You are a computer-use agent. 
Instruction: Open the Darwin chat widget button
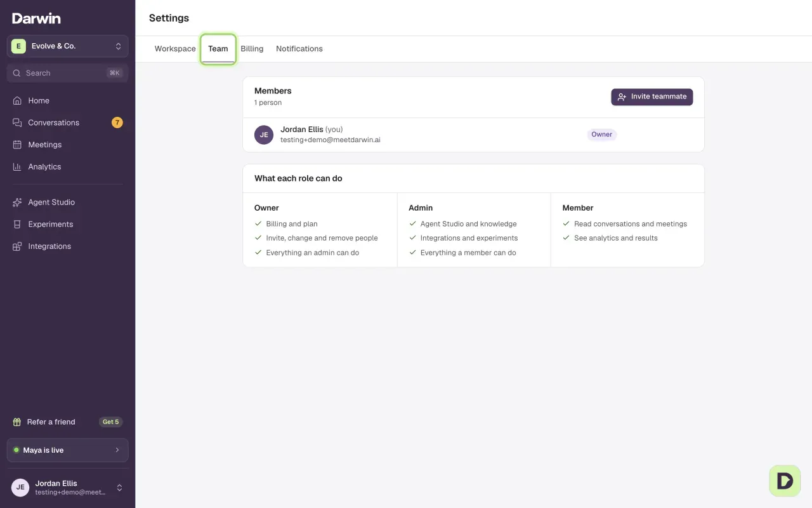pyautogui.click(x=785, y=481)
